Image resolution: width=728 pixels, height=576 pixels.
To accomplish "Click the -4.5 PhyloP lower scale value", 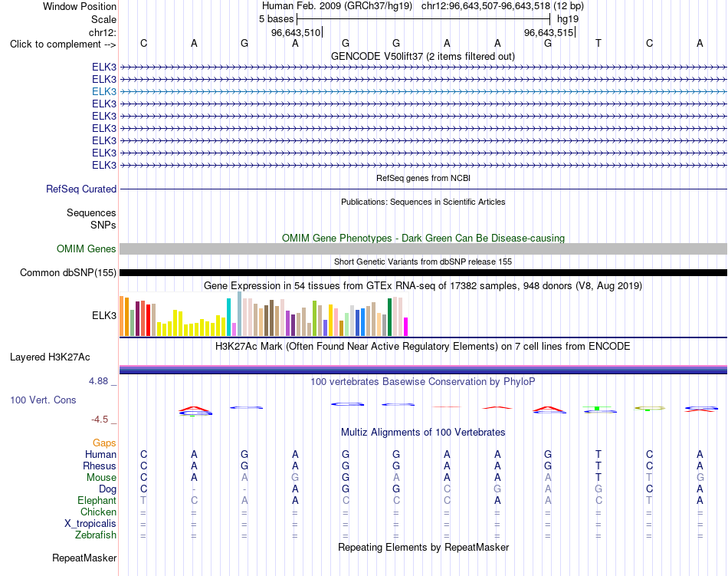I will click(x=100, y=420).
